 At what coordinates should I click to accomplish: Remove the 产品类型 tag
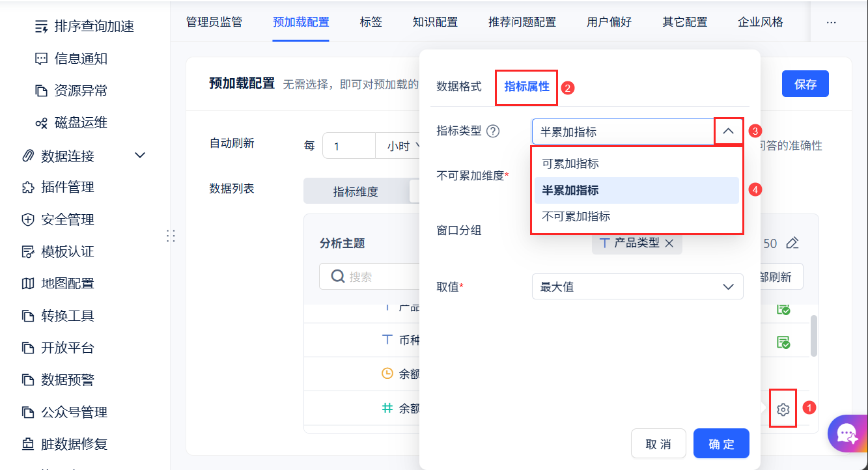coord(669,243)
